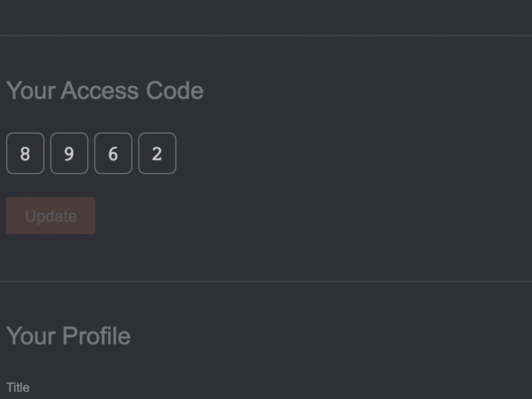Click the digit 2 in the code
This screenshot has height=399, width=532.
157,154
